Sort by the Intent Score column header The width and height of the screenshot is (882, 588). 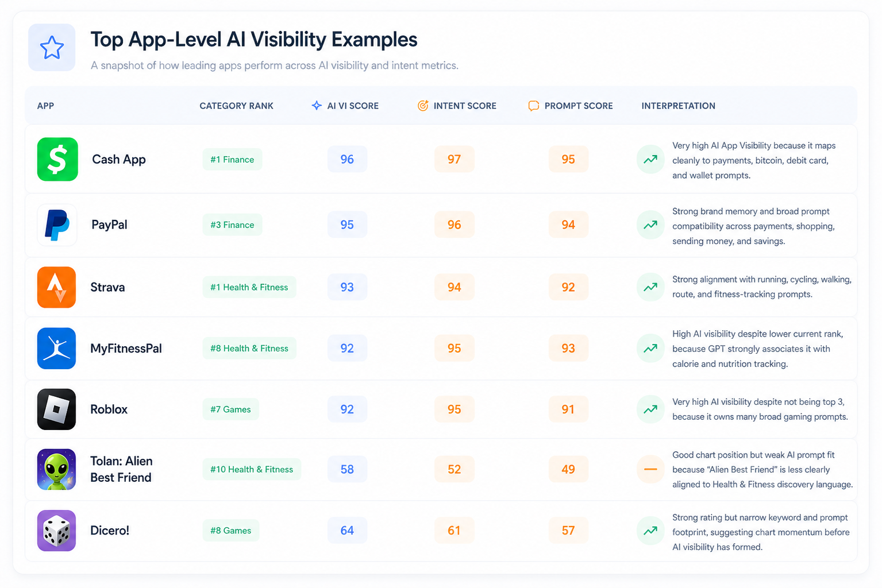[x=457, y=106]
